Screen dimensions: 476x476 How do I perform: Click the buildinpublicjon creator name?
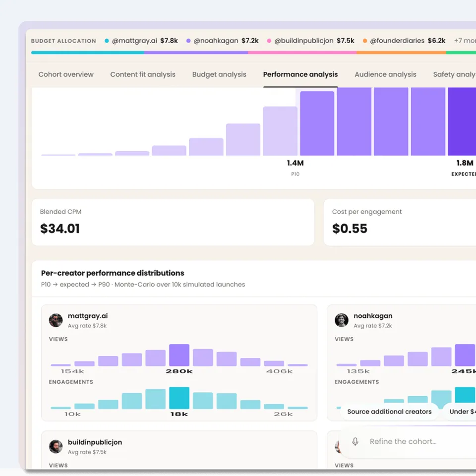[x=95, y=442]
